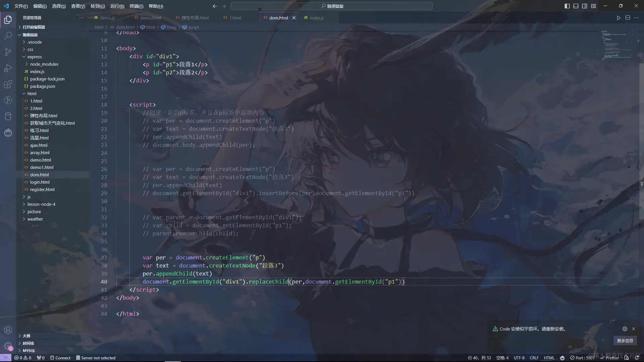This screenshot has width=644, height=362.
Task: Click the 更多信息 button in notification
Action: click(x=625, y=341)
